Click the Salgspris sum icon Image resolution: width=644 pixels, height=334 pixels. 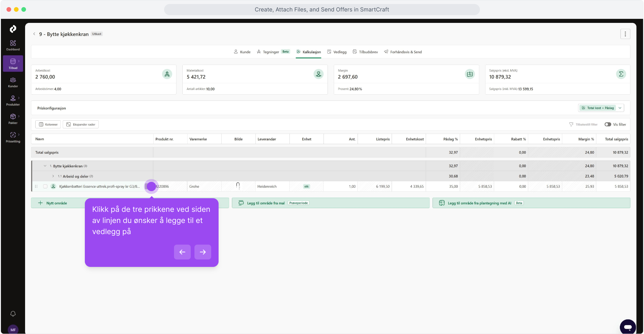coord(621,74)
